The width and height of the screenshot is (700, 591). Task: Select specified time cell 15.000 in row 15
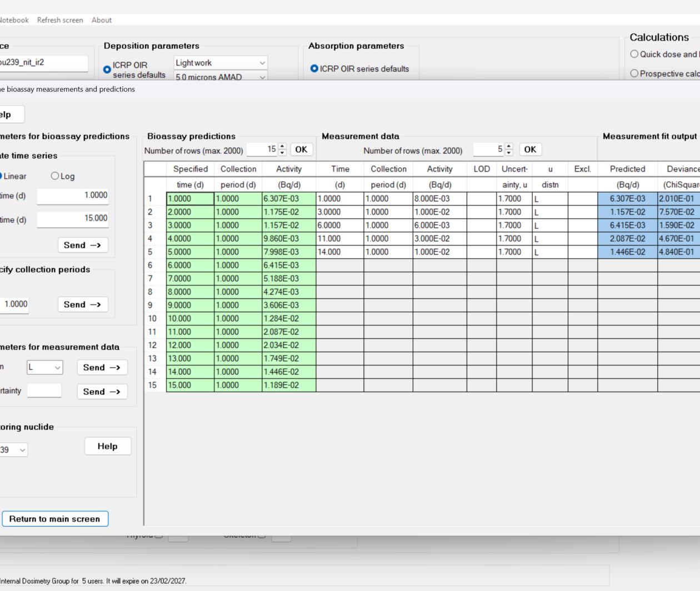tap(190, 385)
